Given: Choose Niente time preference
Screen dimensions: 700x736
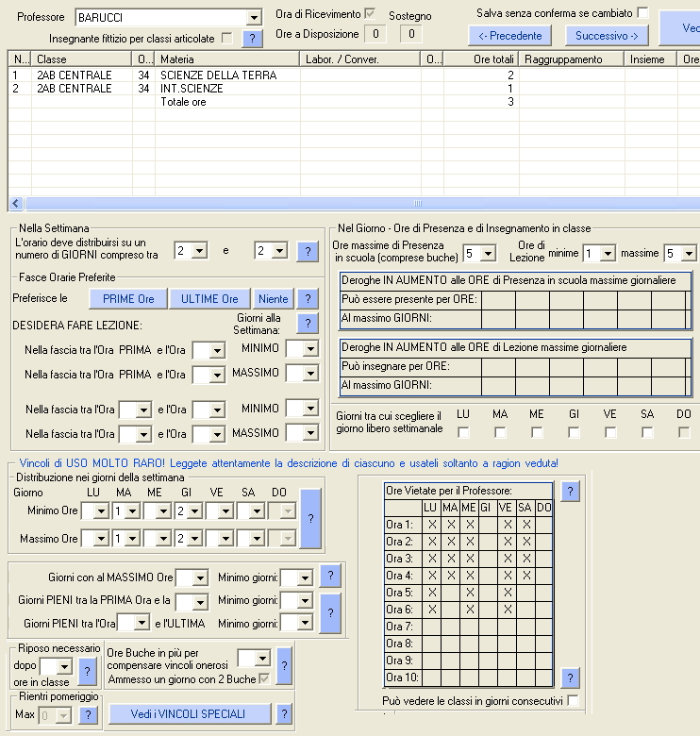Looking at the screenshot, I should coord(273,299).
